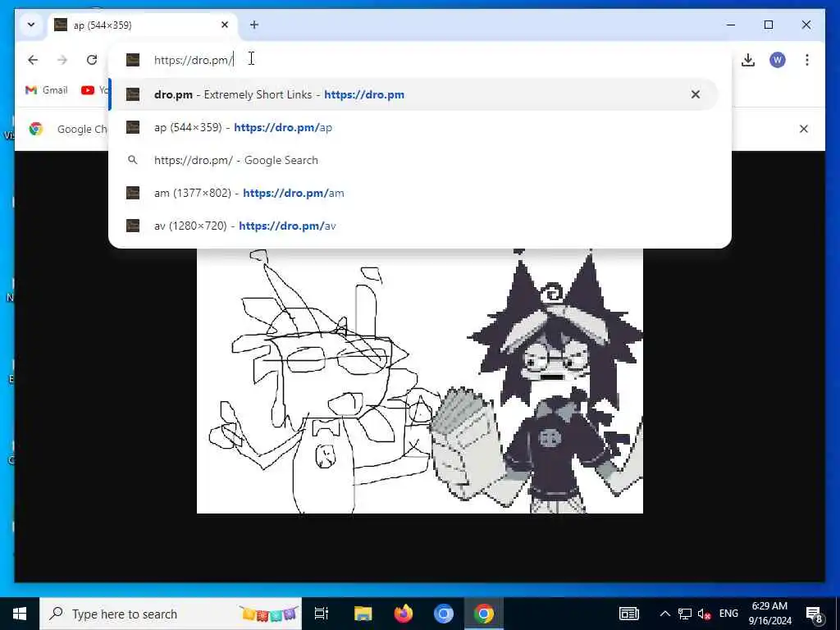Open Chrome's three-dot menu
The image size is (840, 630).
coord(807,60)
